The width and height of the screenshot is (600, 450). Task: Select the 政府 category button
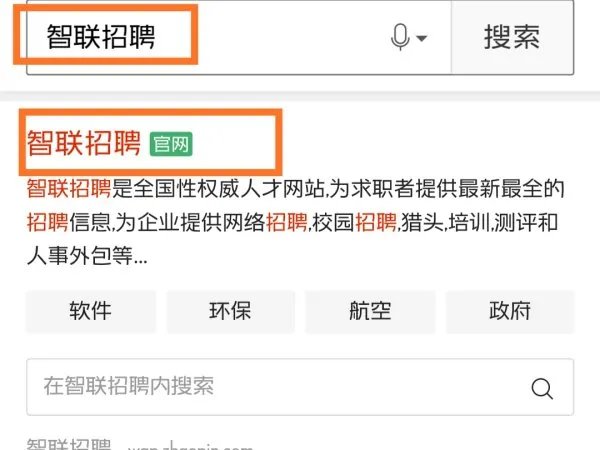tap(510, 311)
